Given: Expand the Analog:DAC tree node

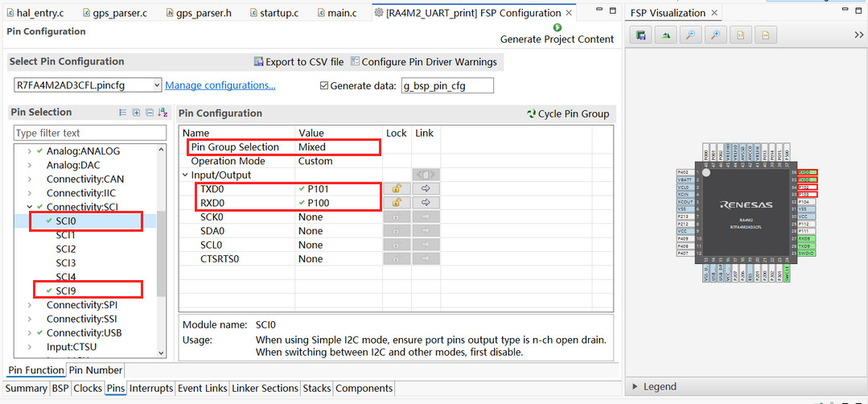Looking at the screenshot, I should tap(29, 165).
